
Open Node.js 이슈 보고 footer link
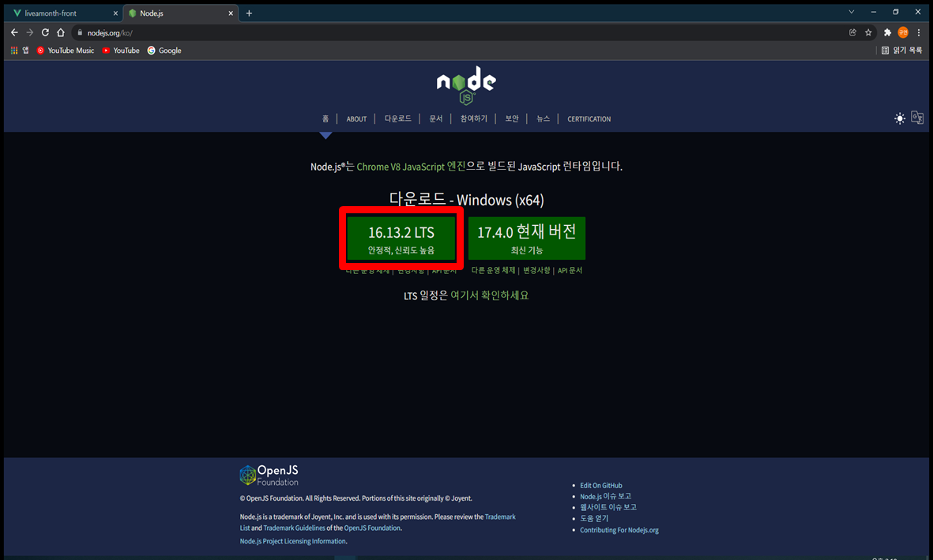click(x=606, y=496)
